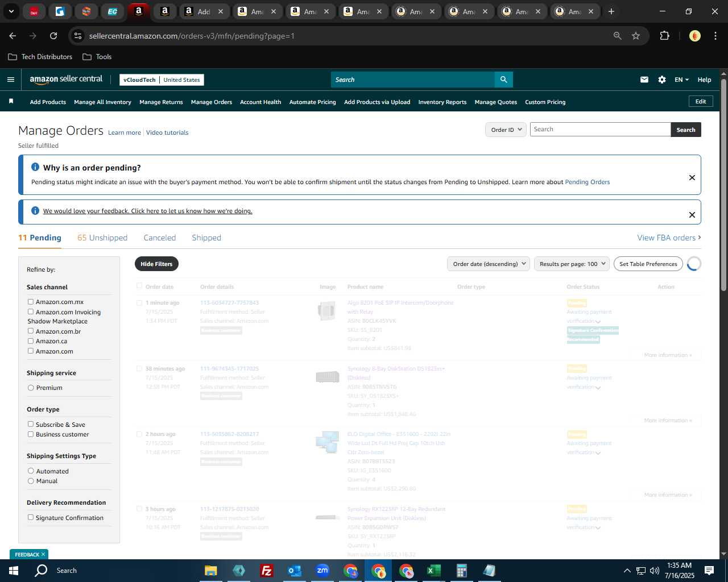Open the Seller Central hamburger menu
Image resolution: width=728 pixels, height=582 pixels.
coord(11,80)
